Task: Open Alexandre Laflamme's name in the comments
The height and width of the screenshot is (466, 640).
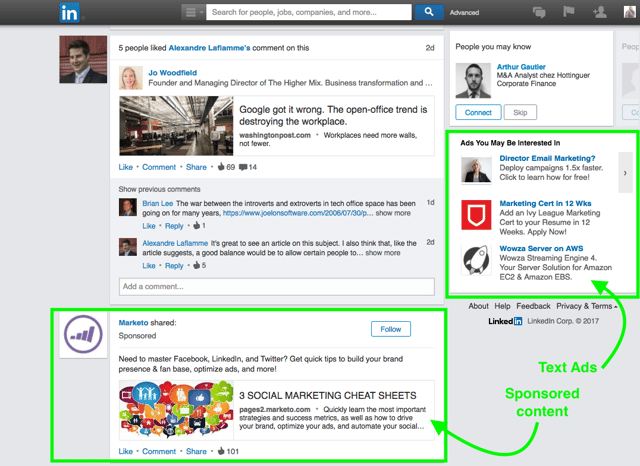Action: pos(175,243)
